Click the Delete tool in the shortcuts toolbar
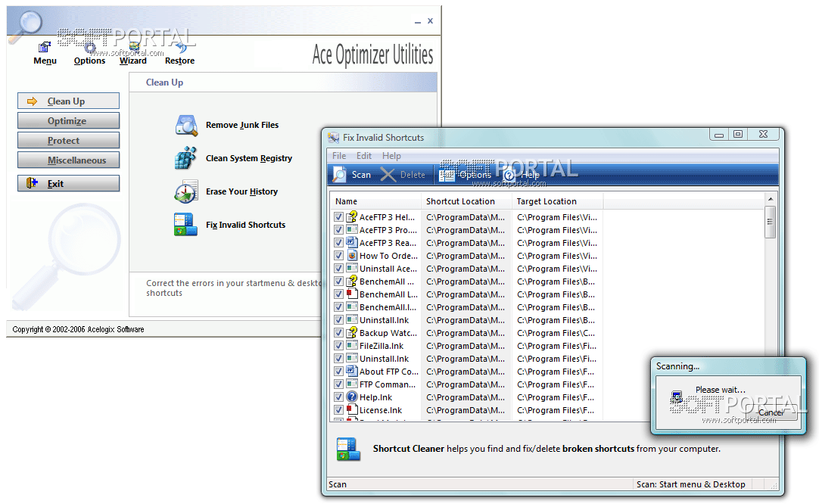 pos(402,175)
